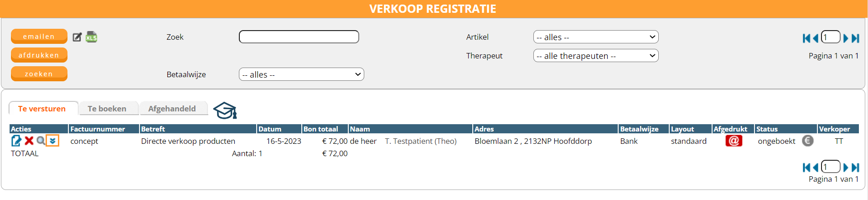868x200 pixels.
Task: Click the emailen button
Action: point(39,37)
